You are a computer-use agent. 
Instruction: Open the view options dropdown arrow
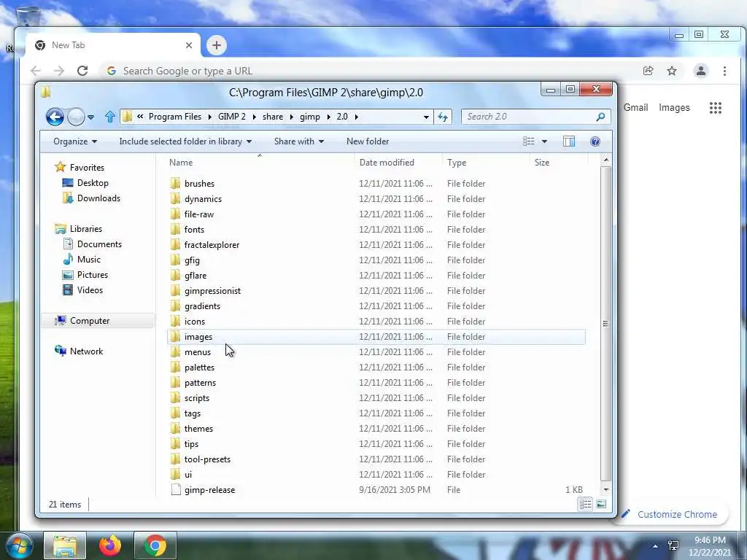pos(544,141)
